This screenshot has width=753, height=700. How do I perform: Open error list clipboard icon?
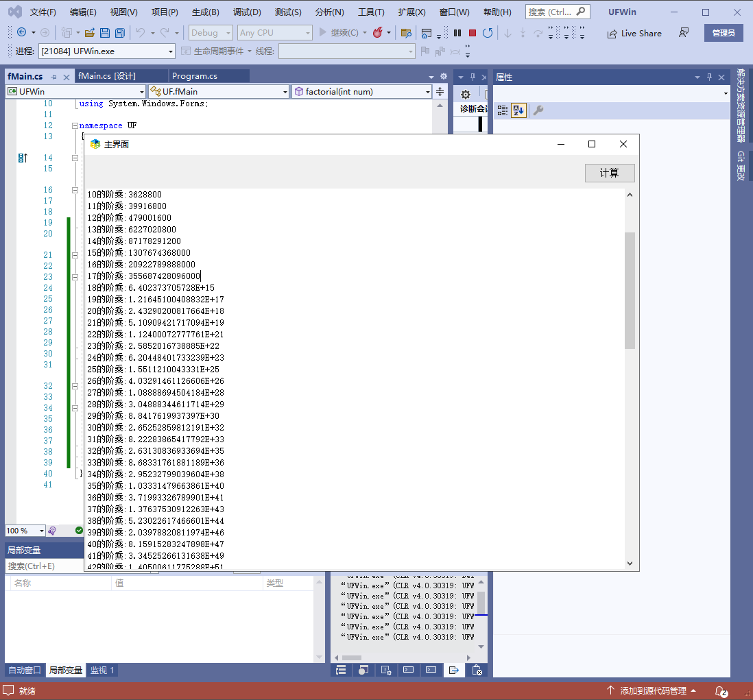[x=477, y=671]
